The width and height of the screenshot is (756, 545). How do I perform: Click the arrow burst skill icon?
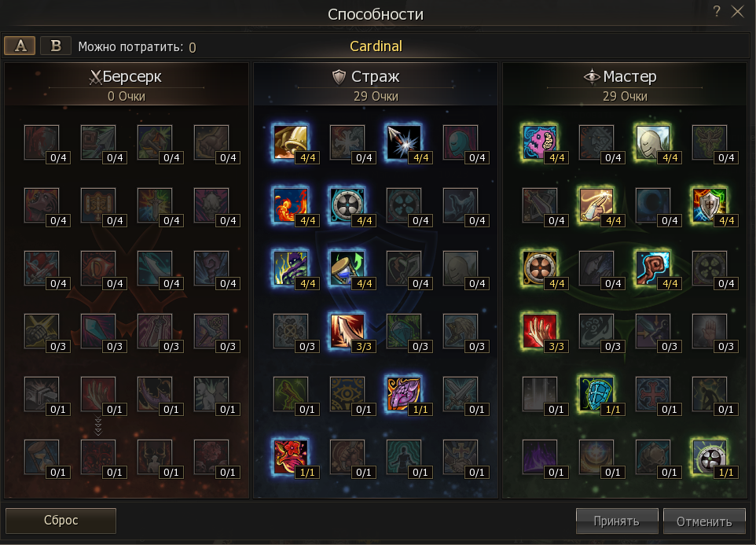click(404, 142)
